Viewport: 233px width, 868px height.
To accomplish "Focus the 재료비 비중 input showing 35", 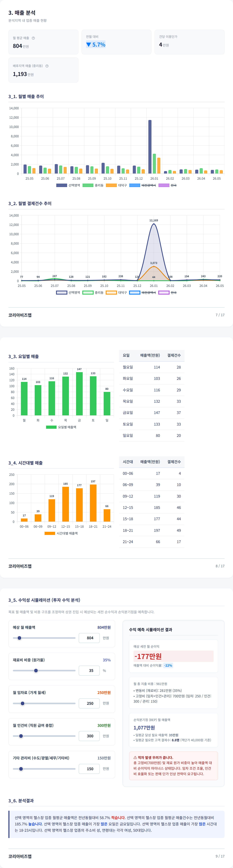I will pyautogui.click(x=89, y=671).
